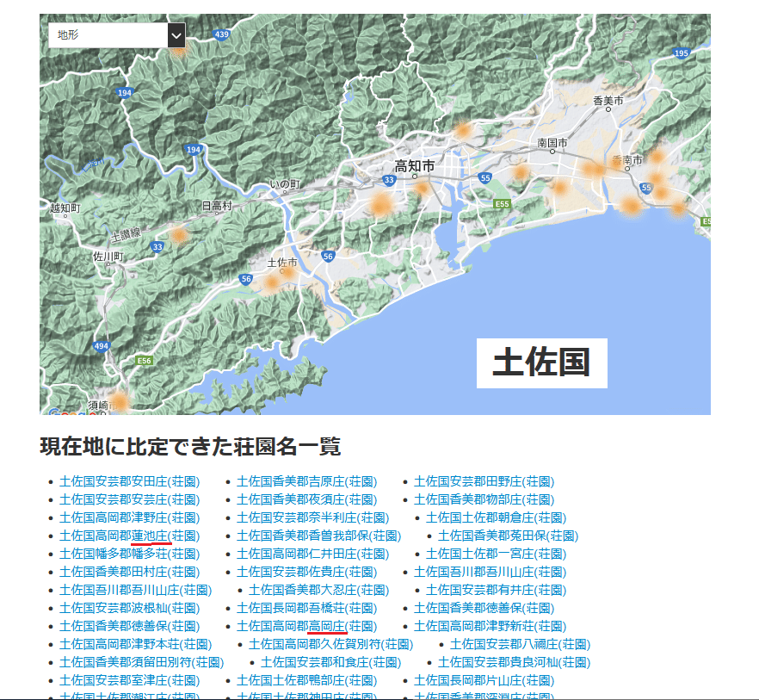Open 土佐国幡多郡幡多荘 link
This screenshot has height=700, width=759.
click(x=130, y=554)
